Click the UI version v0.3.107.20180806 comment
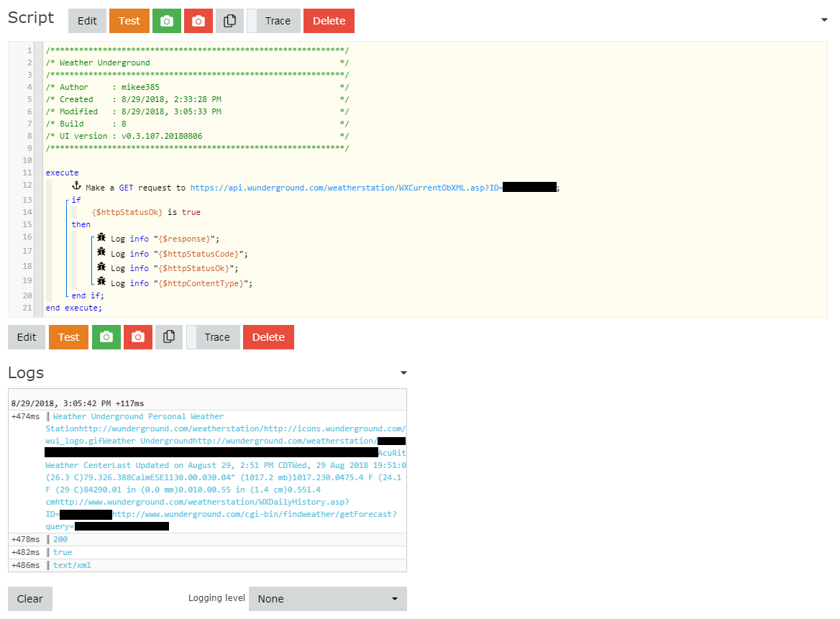This screenshot has height=619, width=840. (197, 137)
